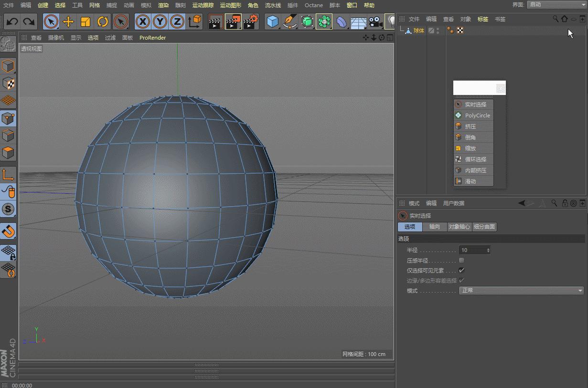Click the checkered texture tag on 球体

[460, 31]
